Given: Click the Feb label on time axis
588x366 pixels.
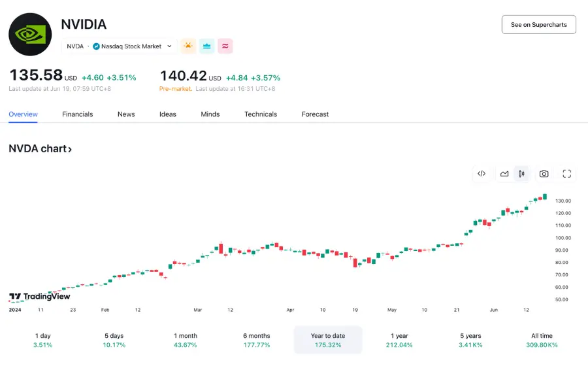Looking at the screenshot, I should click(105, 310).
